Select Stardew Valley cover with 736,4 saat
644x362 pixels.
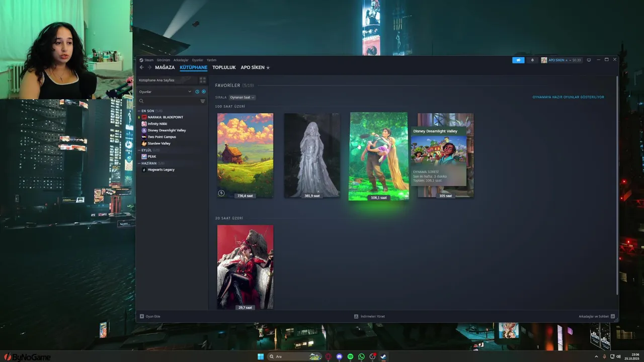(x=246, y=155)
